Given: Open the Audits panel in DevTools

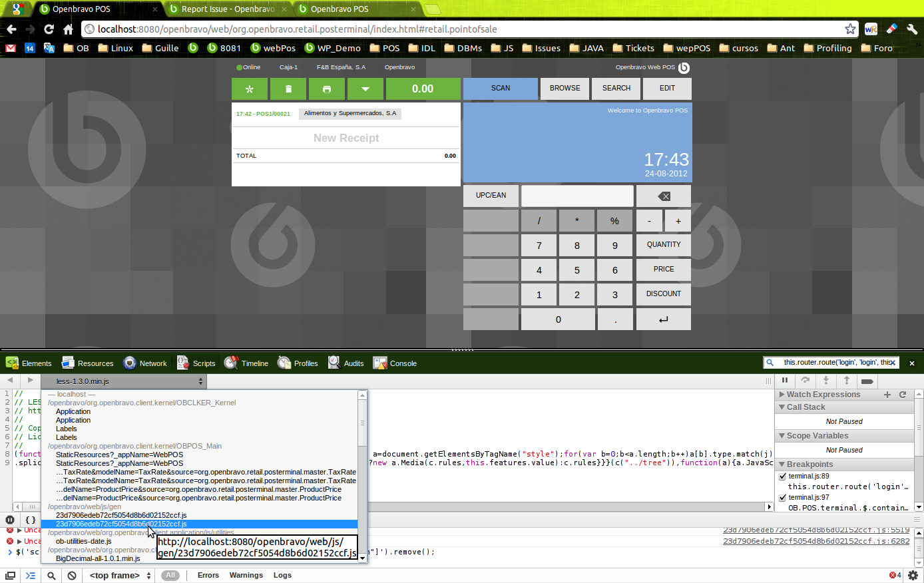Looking at the screenshot, I should click(x=346, y=363).
